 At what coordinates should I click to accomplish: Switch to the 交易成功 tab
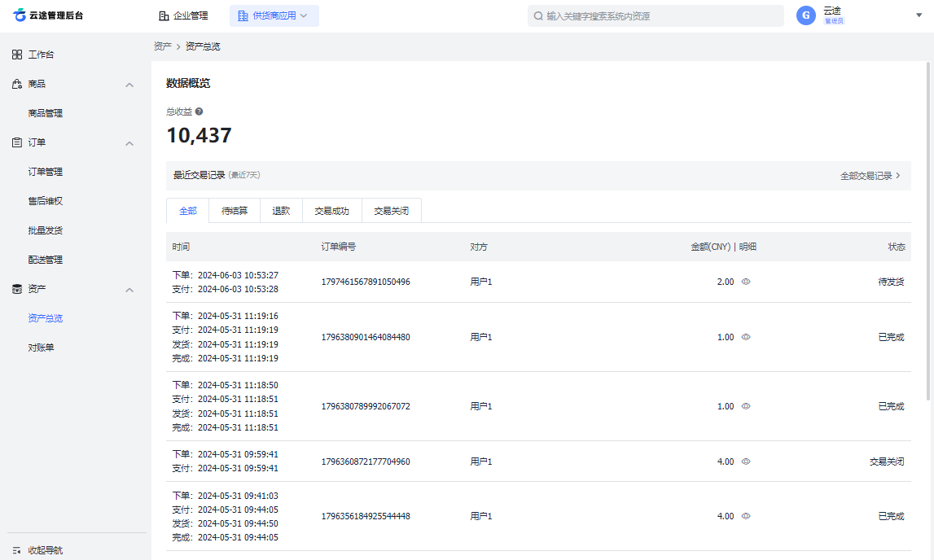331,211
